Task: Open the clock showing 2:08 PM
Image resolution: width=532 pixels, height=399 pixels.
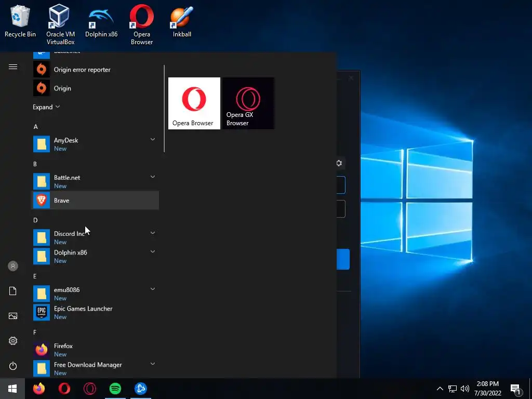Action: [487, 389]
